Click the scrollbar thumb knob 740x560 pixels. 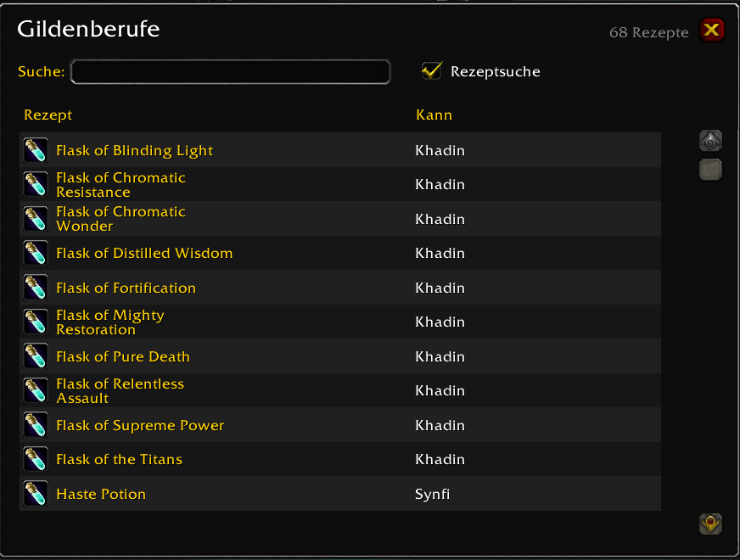[x=710, y=170]
